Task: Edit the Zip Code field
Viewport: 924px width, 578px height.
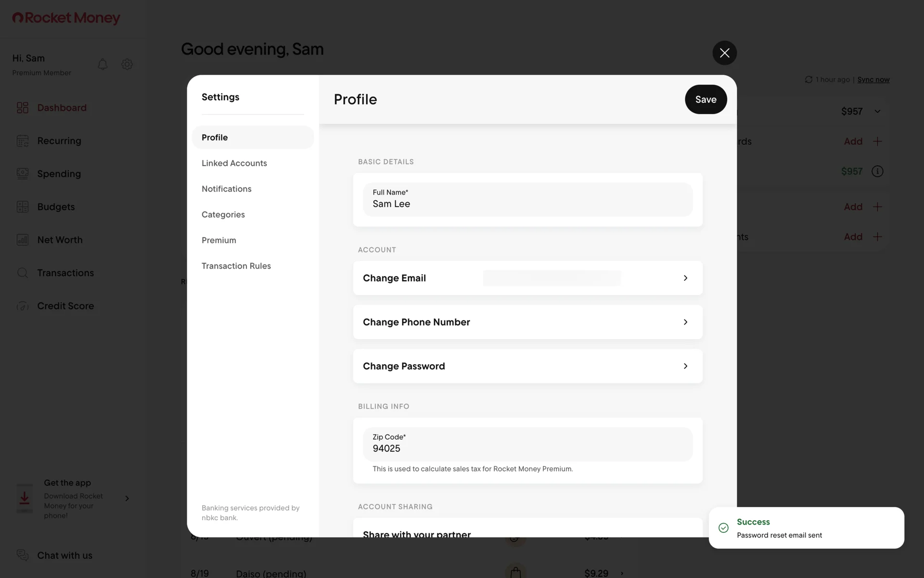Action: point(527,445)
